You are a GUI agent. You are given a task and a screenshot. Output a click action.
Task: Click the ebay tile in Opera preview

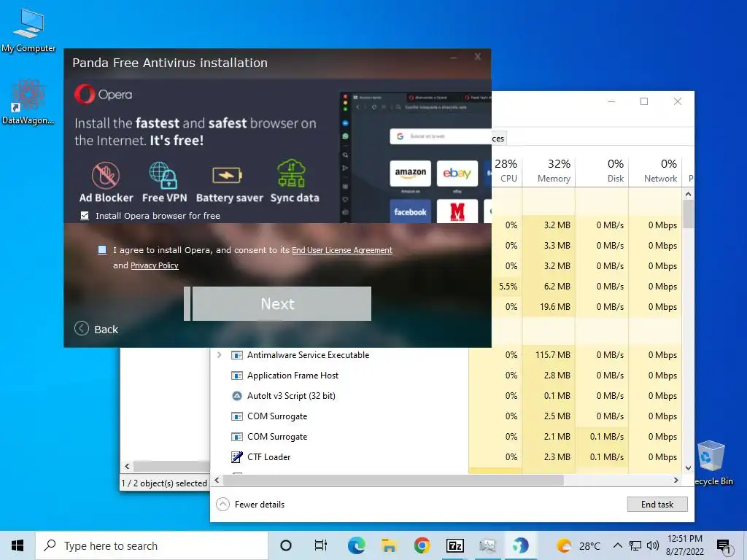pyautogui.click(x=457, y=174)
